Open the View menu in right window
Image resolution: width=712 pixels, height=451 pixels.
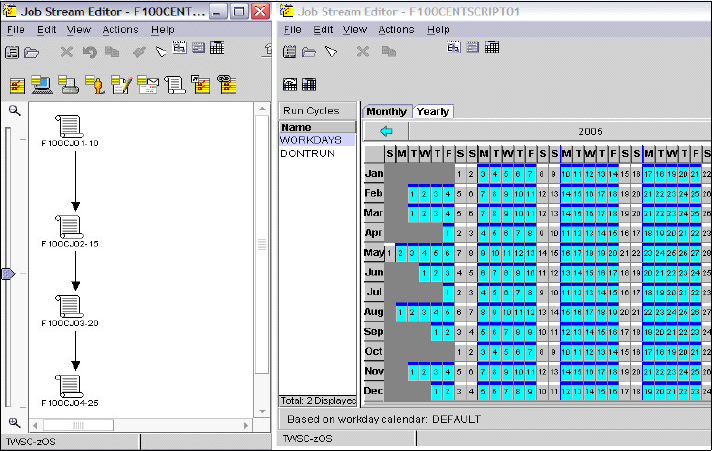tap(355, 30)
